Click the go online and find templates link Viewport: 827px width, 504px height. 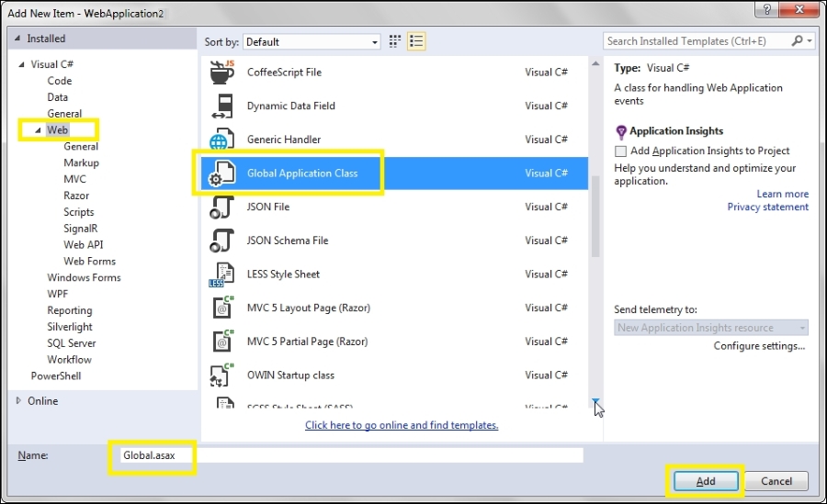pos(402,425)
